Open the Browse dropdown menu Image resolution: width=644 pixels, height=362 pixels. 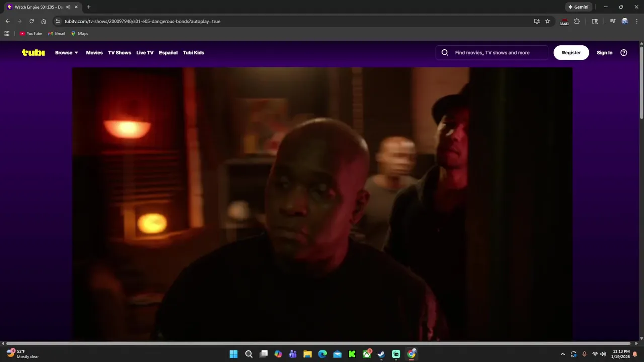(x=66, y=53)
